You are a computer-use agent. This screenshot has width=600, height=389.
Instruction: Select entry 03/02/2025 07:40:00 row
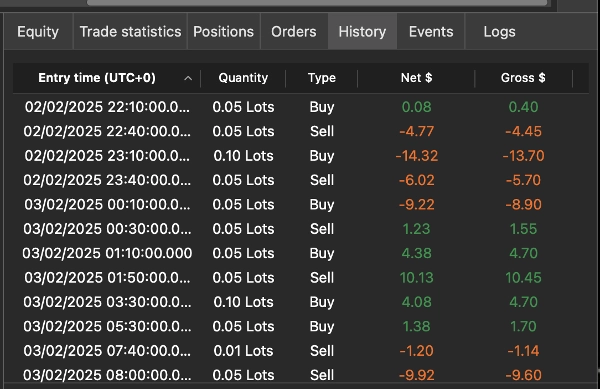point(300,351)
